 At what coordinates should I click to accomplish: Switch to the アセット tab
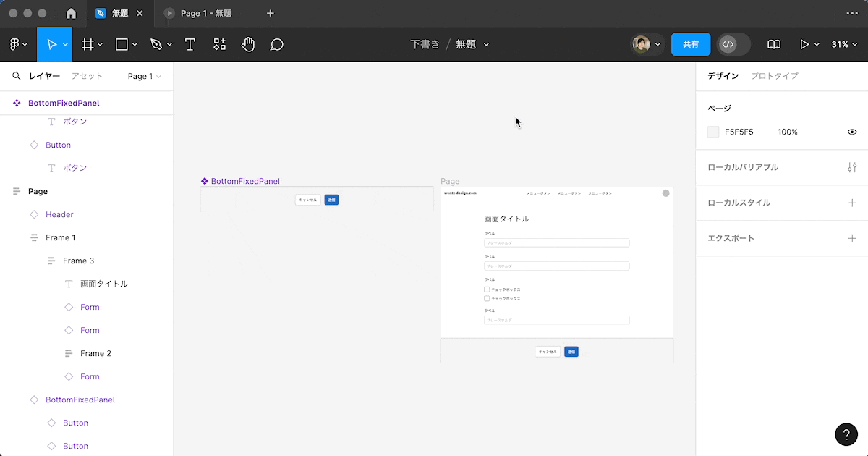pos(87,76)
